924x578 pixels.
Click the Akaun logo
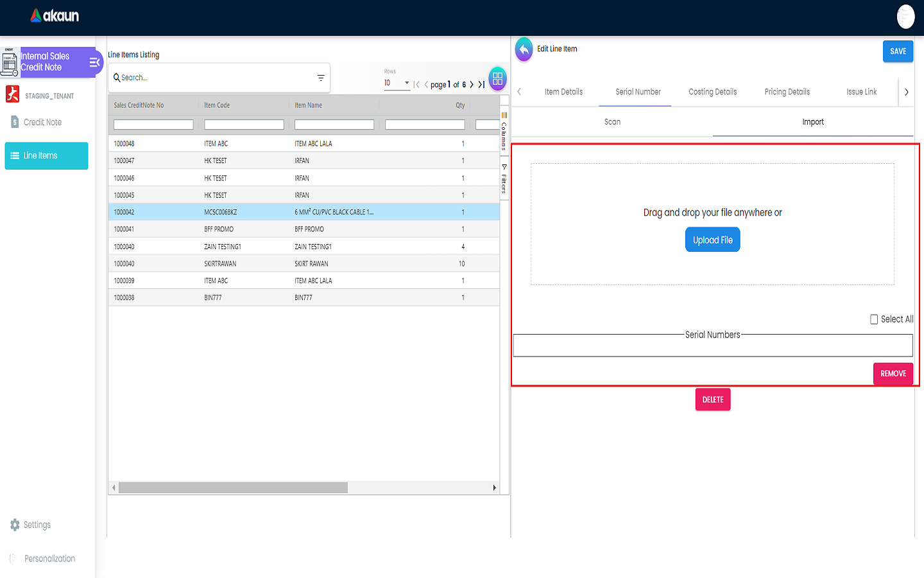pos(55,16)
